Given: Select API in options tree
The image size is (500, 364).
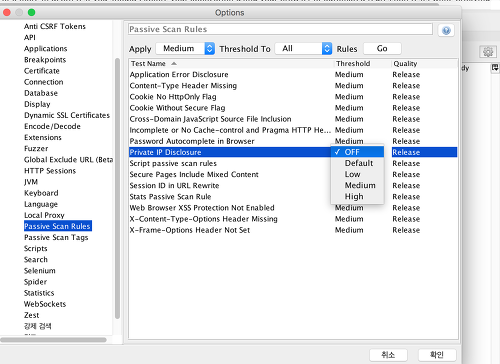Looking at the screenshot, I should click(30, 37).
